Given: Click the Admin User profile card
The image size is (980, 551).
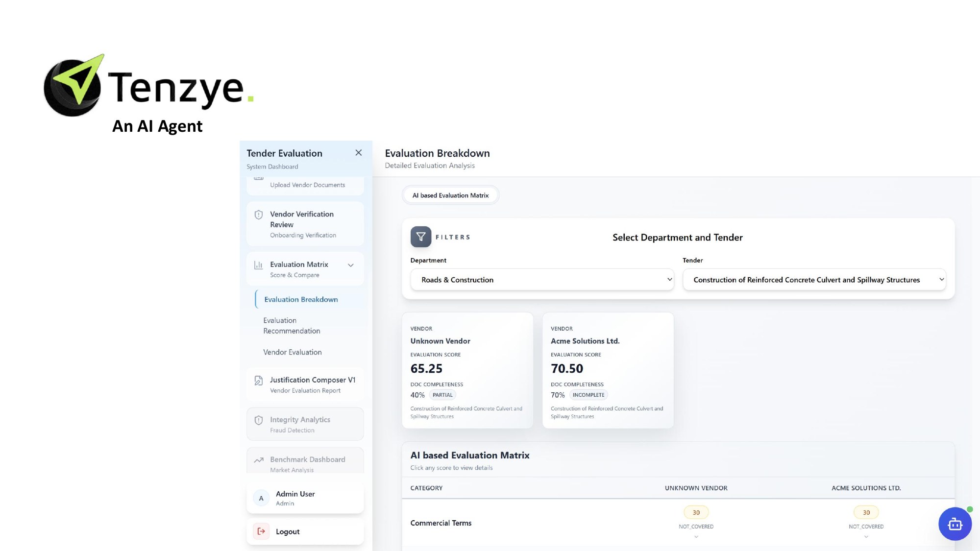Looking at the screenshot, I should pos(305,498).
